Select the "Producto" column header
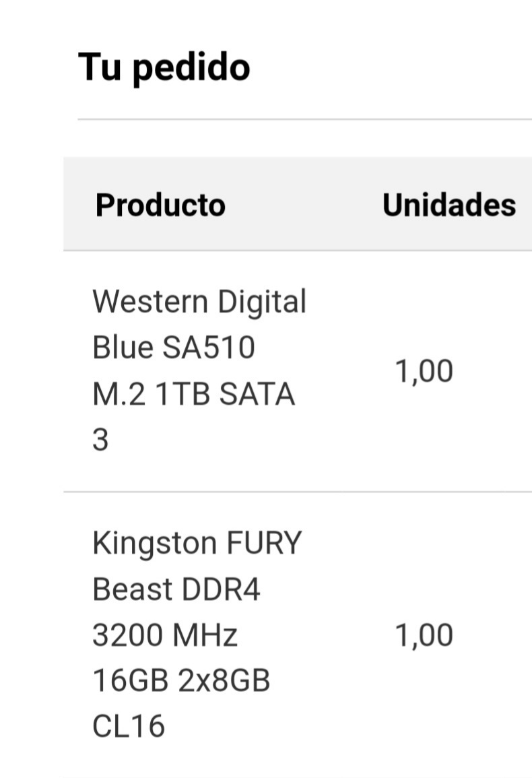Viewport: 532px width, 778px height. click(160, 205)
